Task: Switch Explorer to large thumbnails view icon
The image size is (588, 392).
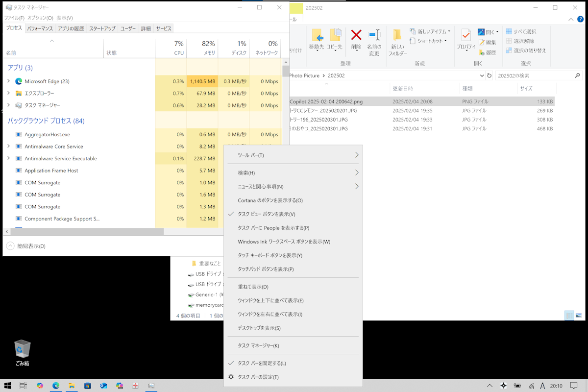Action: point(579,316)
